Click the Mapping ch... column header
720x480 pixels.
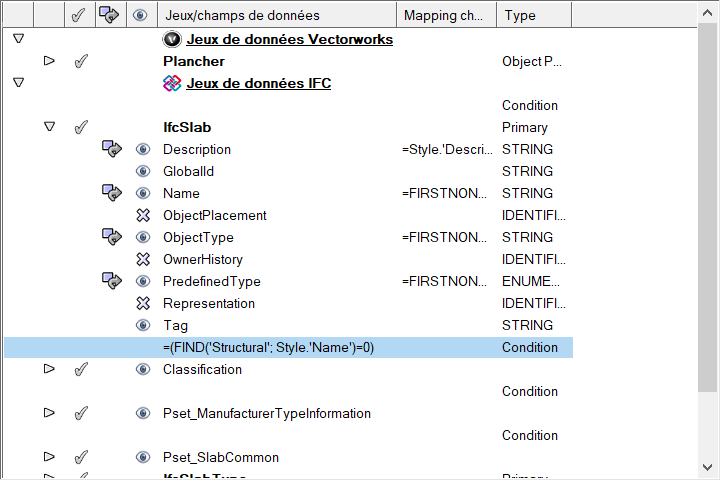pyautogui.click(x=446, y=15)
